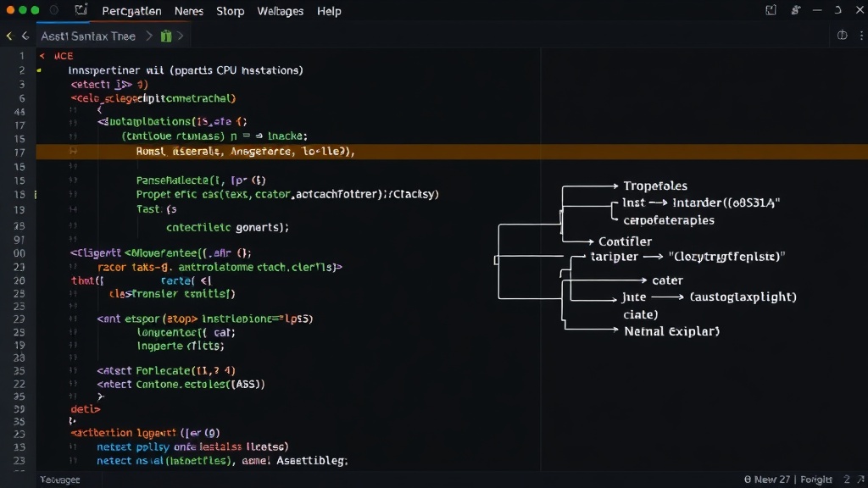Screen dimensions: 868x488
Task: Open the Help menu
Action: tap(329, 11)
